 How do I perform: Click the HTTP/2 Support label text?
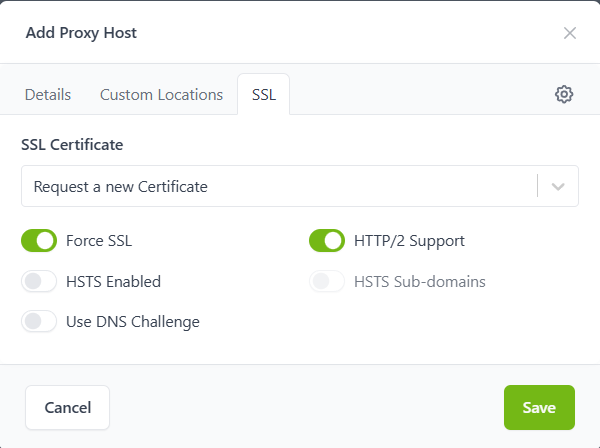pyautogui.click(x=409, y=241)
